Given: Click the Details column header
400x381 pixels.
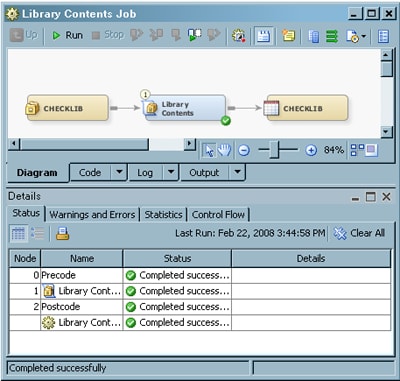Looking at the screenshot, I should pos(311,258).
